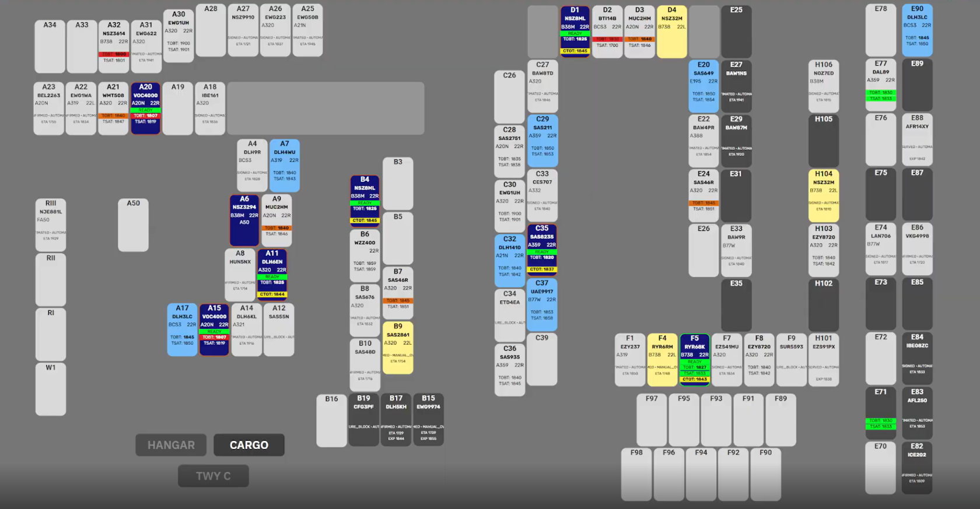Select stand C35 flight SAS8235
The height and width of the screenshot is (509, 980).
(542, 250)
